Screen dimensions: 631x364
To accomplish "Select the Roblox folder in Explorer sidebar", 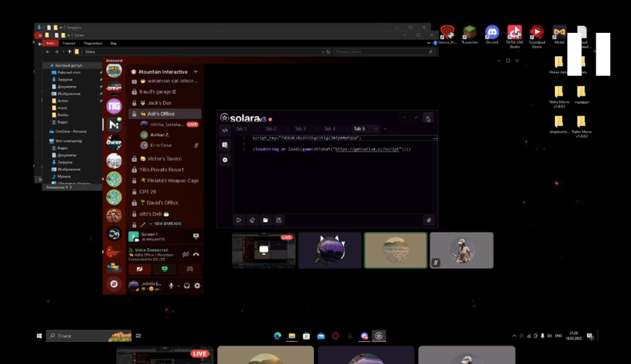I will click(x=62, y=115).
